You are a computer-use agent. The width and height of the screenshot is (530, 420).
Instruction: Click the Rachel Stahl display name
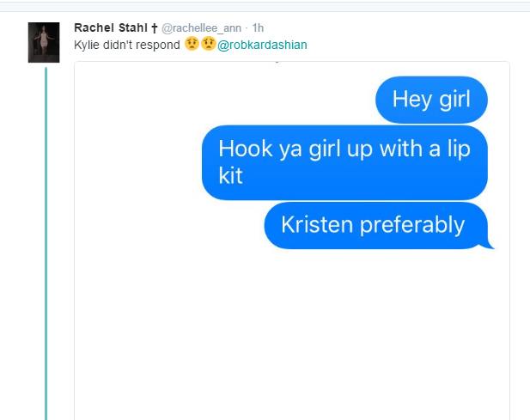[x=111, y=27]
